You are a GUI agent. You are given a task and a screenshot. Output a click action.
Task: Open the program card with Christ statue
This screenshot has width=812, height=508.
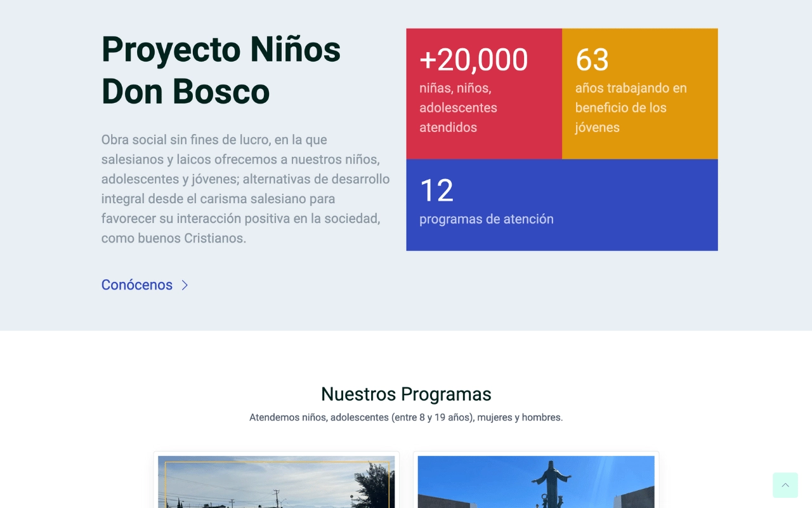click(535, 481)
